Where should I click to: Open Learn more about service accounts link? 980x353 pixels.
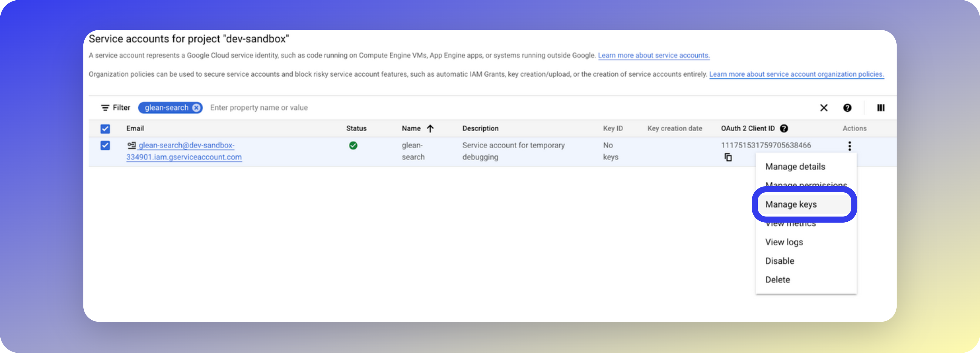pos(653,55)
